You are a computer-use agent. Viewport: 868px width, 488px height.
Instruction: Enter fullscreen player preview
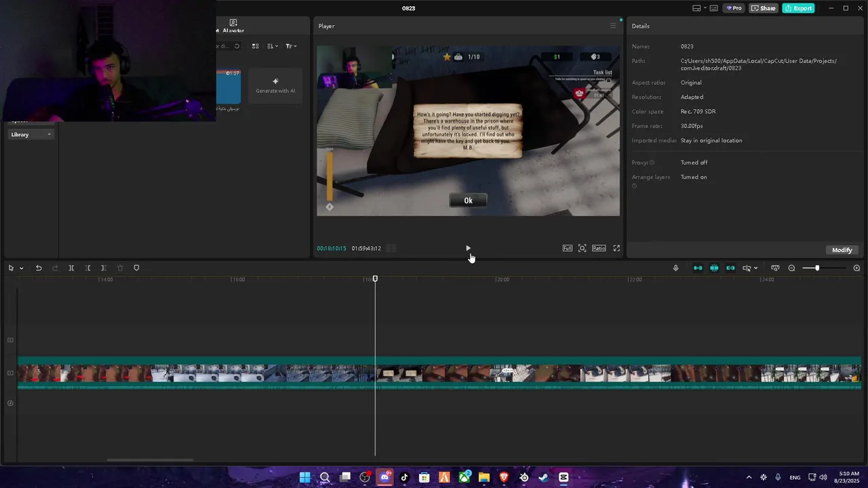click(616, 248)
